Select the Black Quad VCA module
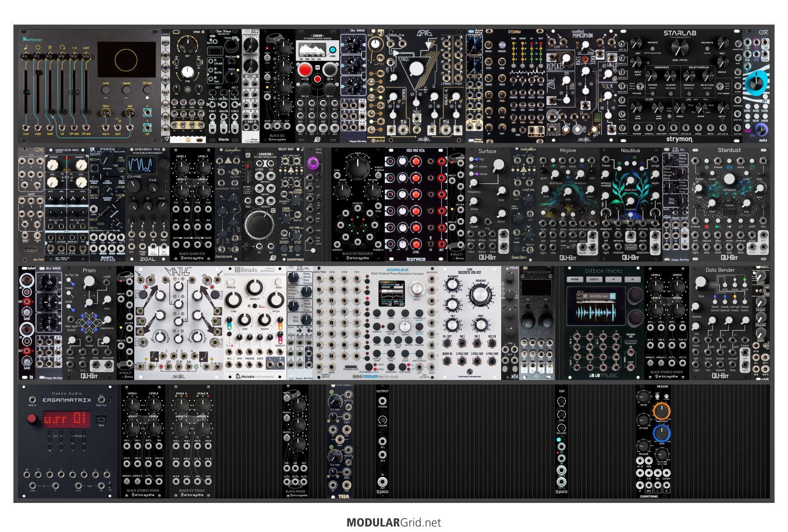Image resolution: width=788 pixels, height=532 pixels. pyautogui.click(x=192, y=204)
